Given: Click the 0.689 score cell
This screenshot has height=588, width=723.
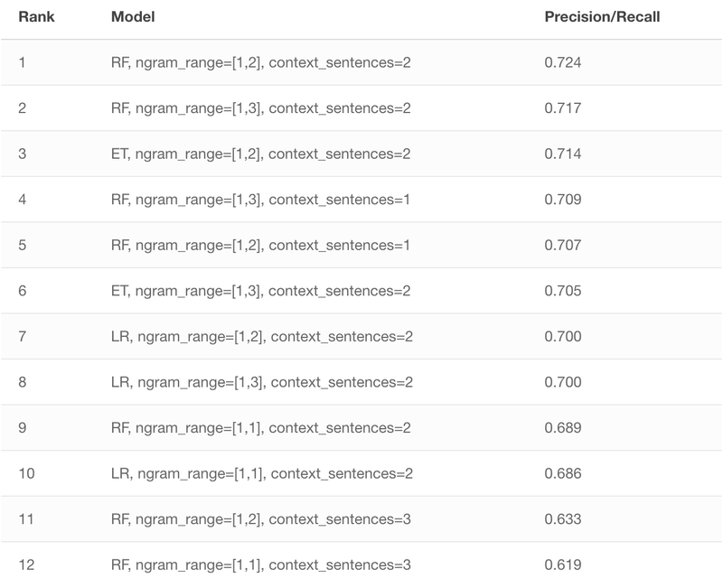Looking at the screenshot, I should (x=562, y=427).
